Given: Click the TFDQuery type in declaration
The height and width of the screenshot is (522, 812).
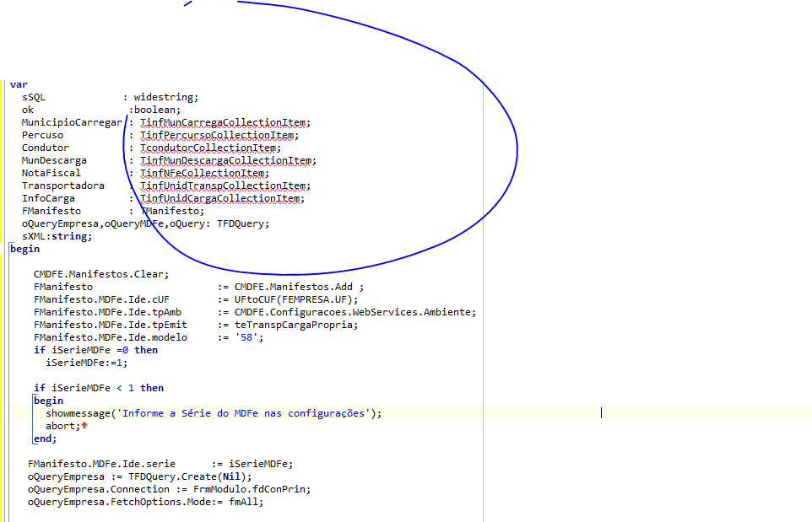Looking at the screenshot, I should point(241,223).
